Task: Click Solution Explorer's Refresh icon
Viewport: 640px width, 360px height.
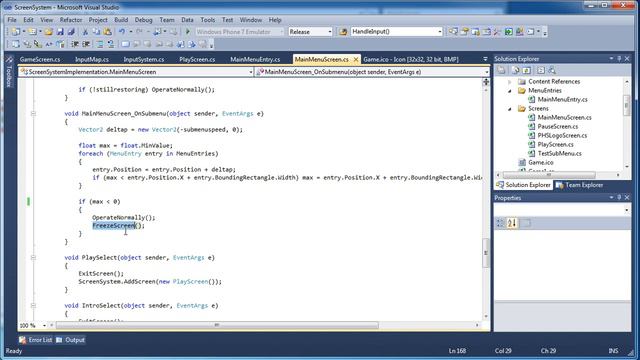Action: 527,71
